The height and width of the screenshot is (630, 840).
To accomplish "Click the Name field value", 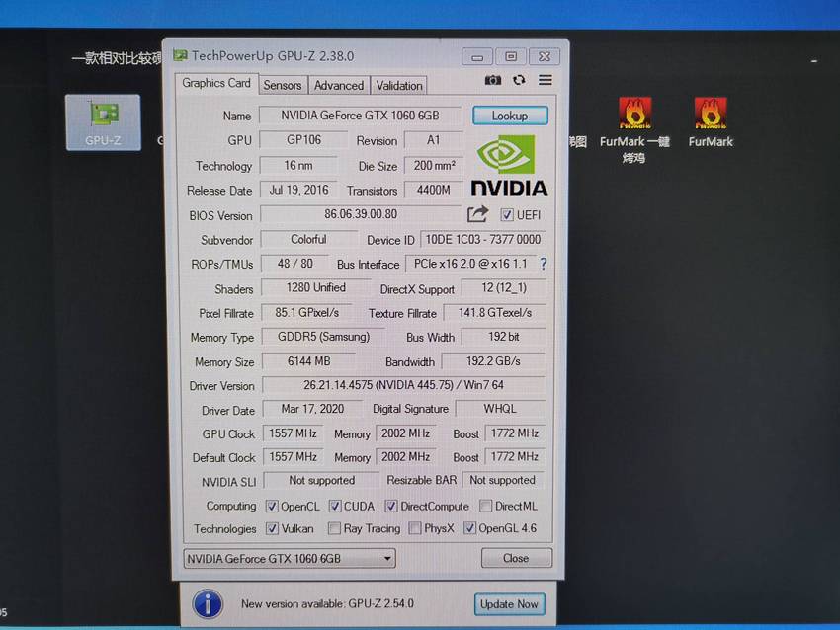I will pos(360,116).
